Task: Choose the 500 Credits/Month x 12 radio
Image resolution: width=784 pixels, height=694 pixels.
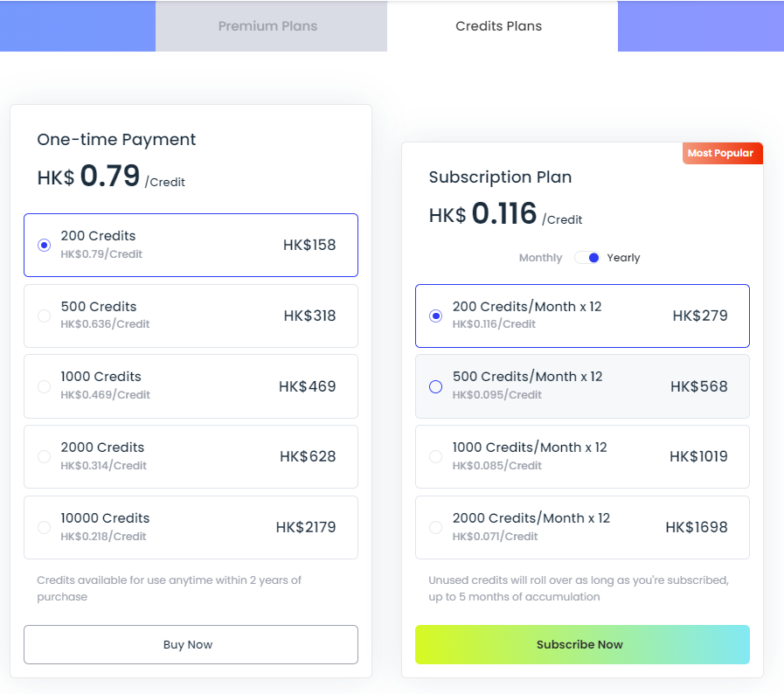Action: (x=435, y=386)
